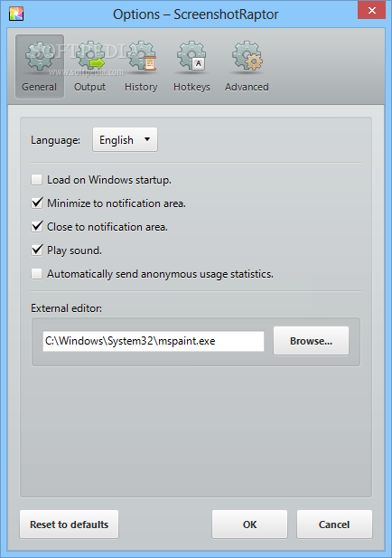Screen dimensions: 392x558
Task: Open the Output gear icon with green arrow
Action: coord(90,56)
